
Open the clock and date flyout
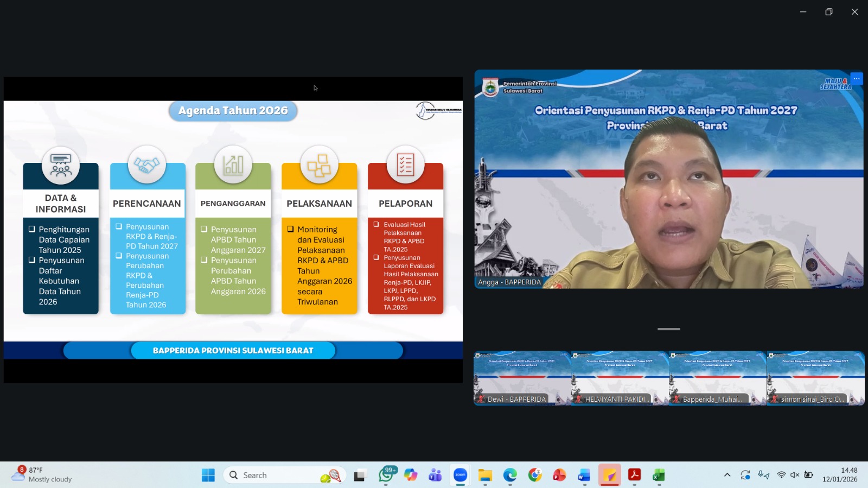[x=840, y=475]
